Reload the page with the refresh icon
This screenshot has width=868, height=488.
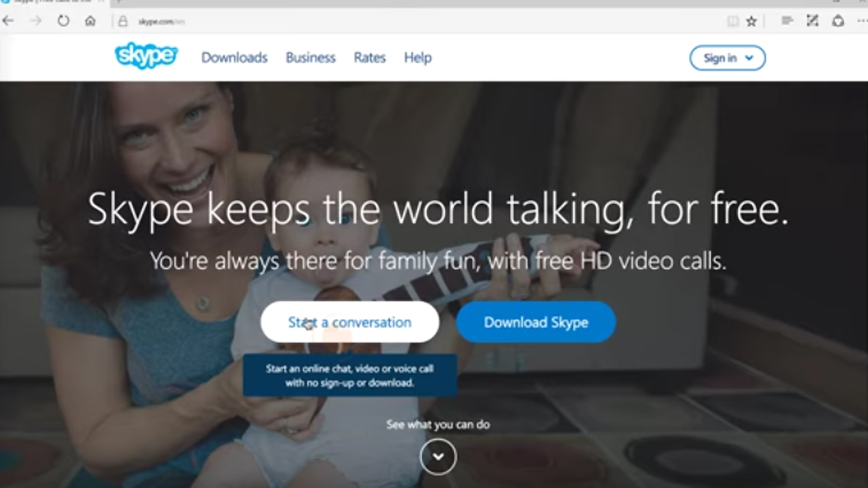point(63,21)
